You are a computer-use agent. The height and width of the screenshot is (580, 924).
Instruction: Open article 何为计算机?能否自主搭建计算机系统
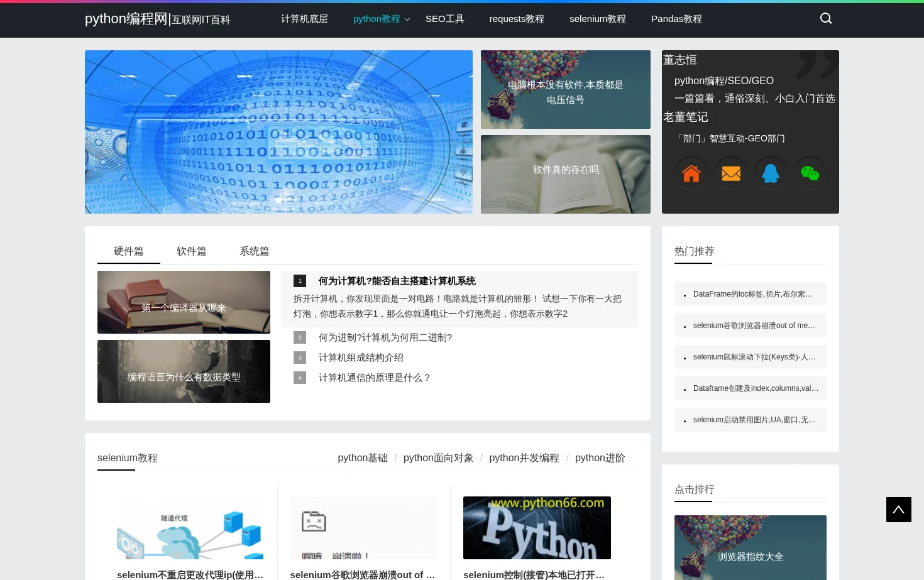pos(397,281)
